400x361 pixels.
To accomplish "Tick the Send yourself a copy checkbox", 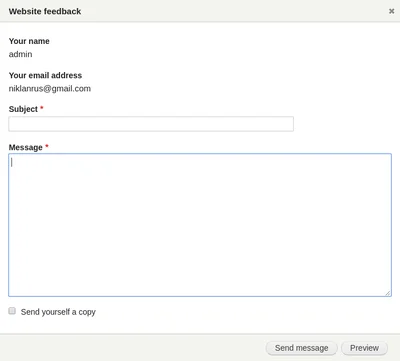I will tap(12, 311).
